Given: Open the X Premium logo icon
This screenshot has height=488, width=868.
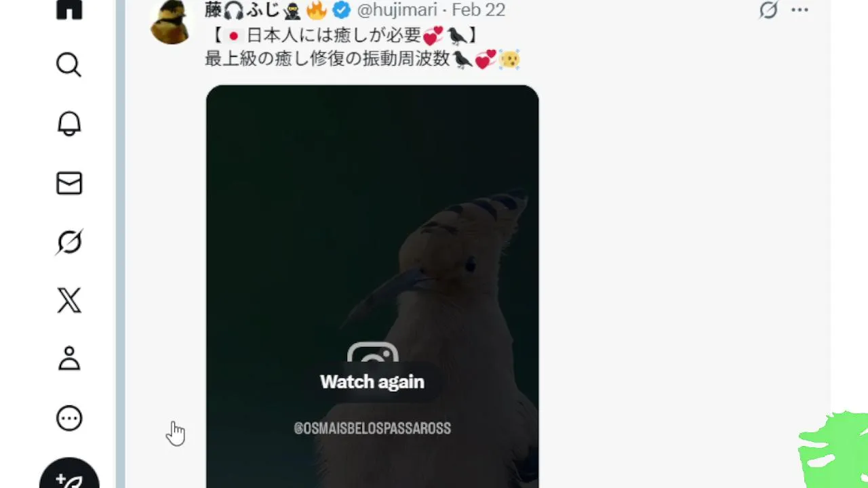Looking at the screenshot, I should point(69,300).
